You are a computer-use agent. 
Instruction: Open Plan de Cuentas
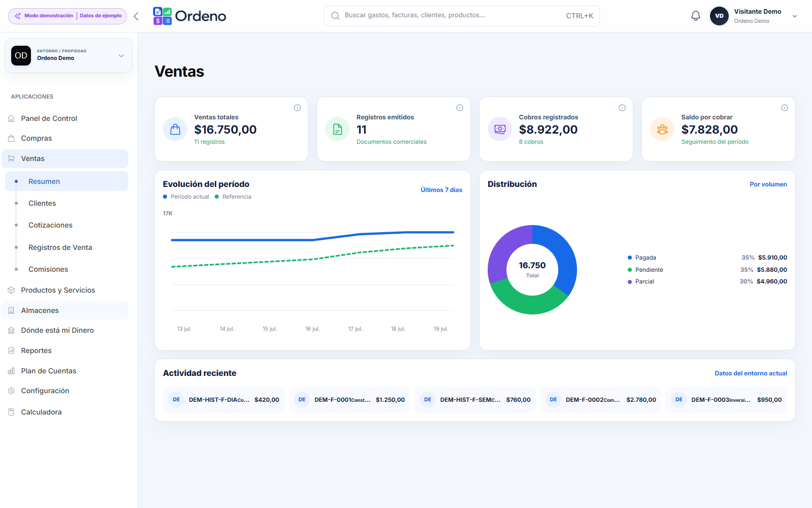click(65, 371)
